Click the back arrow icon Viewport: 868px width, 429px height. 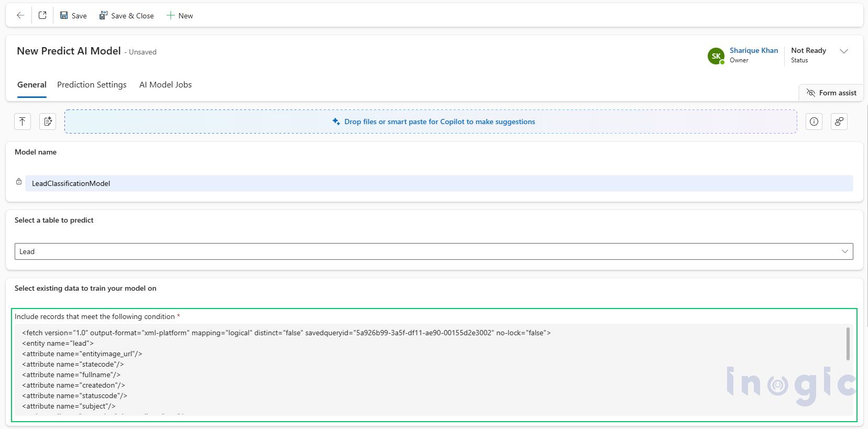(20, 16)
